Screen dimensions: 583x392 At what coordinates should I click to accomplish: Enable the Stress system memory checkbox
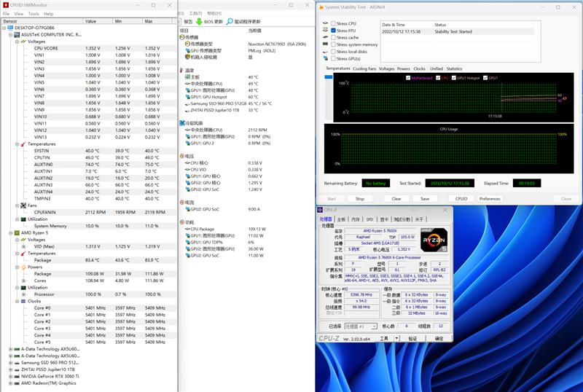coord(333,44)
